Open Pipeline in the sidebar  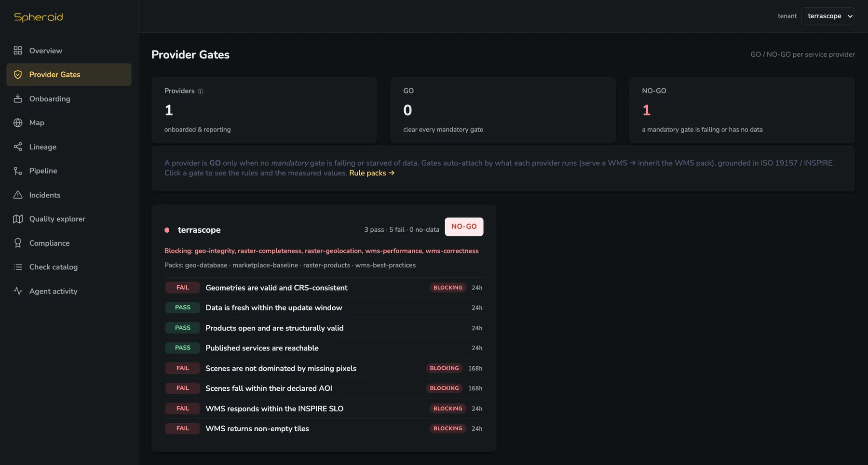[x=69, y=171]
